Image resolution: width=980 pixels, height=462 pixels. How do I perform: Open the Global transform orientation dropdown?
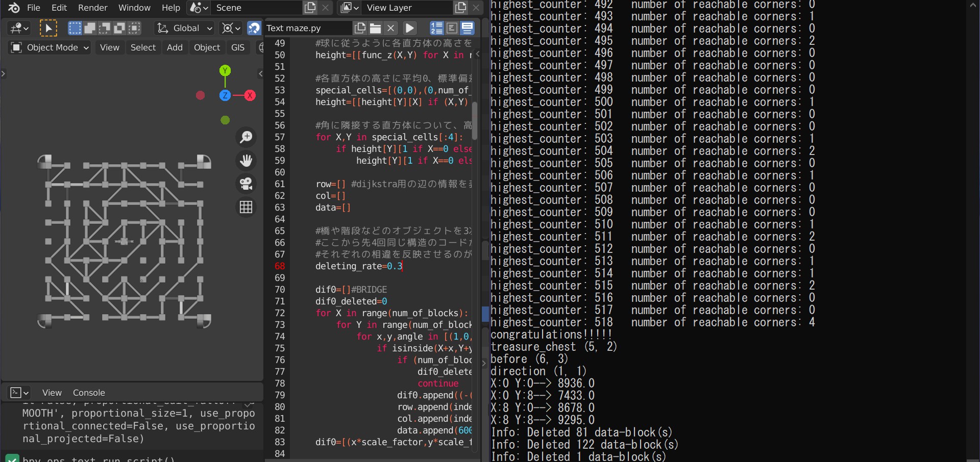(185, 28)
